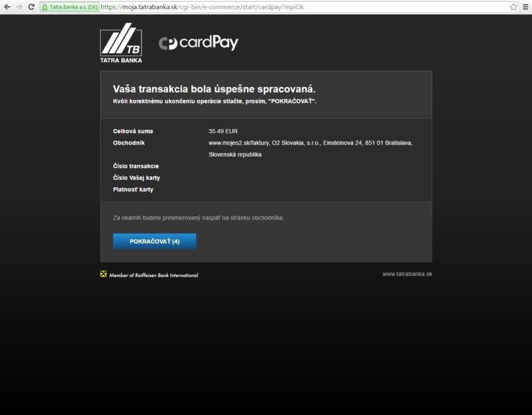The width and height of the screenshot is (532, 415).
Task: Click the 'Číslo transakcie' label
Action: tap(136, 166)
